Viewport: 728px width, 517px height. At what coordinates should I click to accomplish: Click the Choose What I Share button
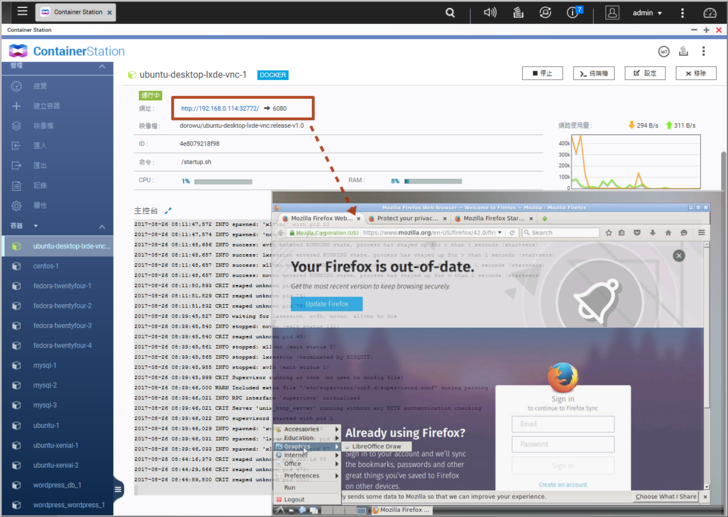point(666,497)
